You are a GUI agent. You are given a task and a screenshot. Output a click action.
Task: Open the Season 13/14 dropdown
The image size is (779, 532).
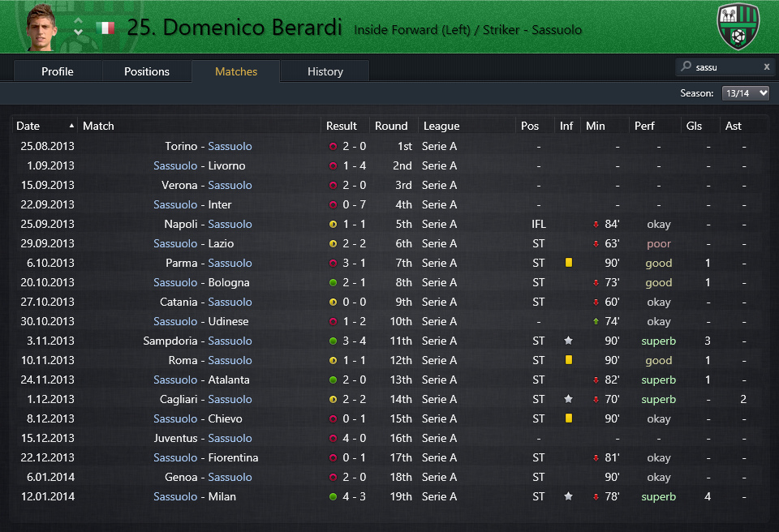tap(745, 93)
